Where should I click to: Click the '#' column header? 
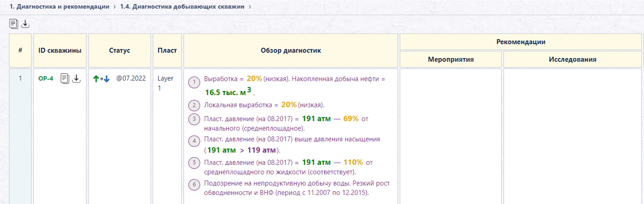[20, 50]
